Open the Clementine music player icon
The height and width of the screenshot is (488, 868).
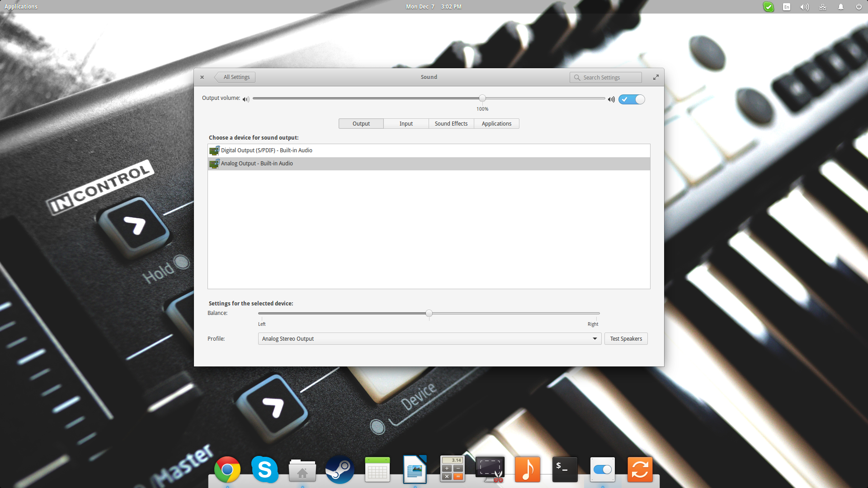(527, 469)
